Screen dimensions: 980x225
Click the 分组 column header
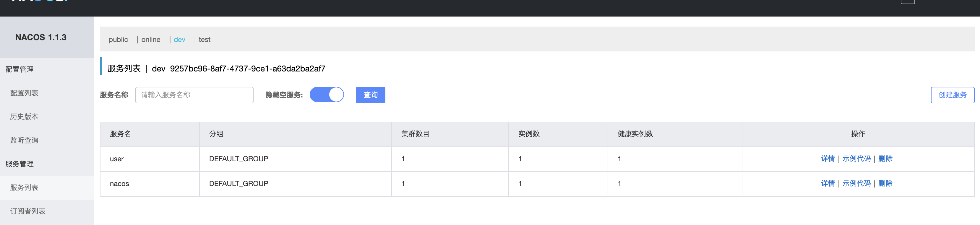pos(296,134)
